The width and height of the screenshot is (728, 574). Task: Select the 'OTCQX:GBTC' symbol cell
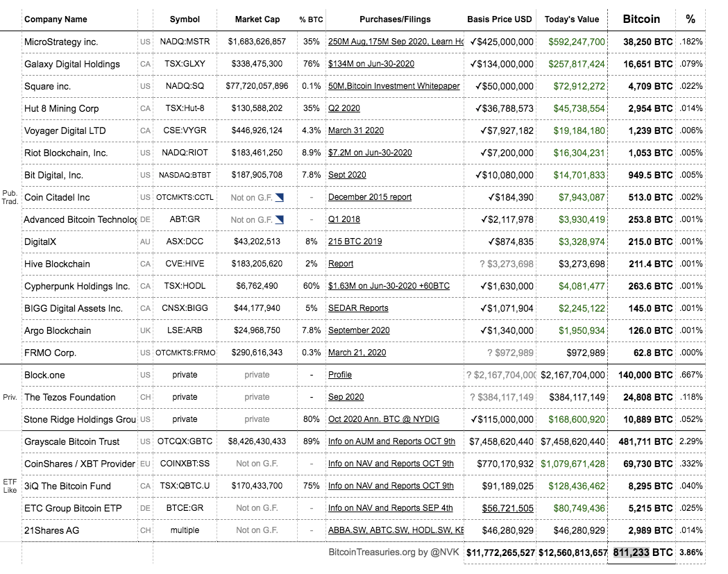tap(185, 441)
